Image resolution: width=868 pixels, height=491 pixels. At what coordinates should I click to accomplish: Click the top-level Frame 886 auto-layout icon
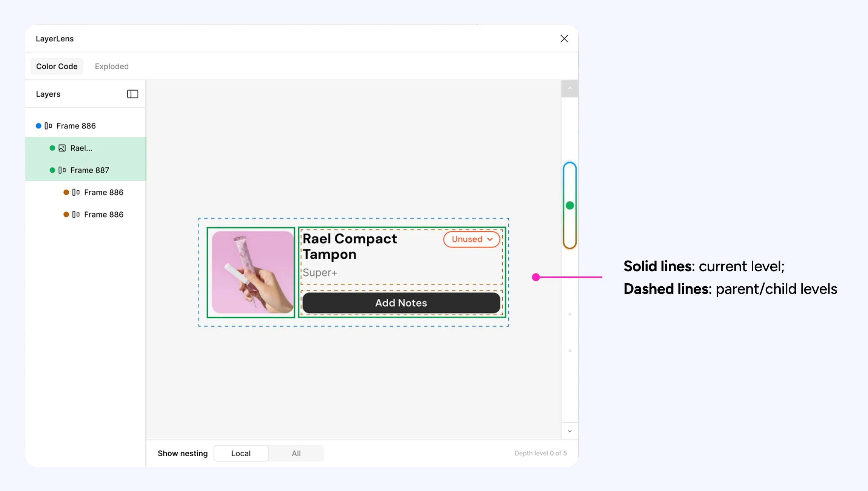point(48,126)
